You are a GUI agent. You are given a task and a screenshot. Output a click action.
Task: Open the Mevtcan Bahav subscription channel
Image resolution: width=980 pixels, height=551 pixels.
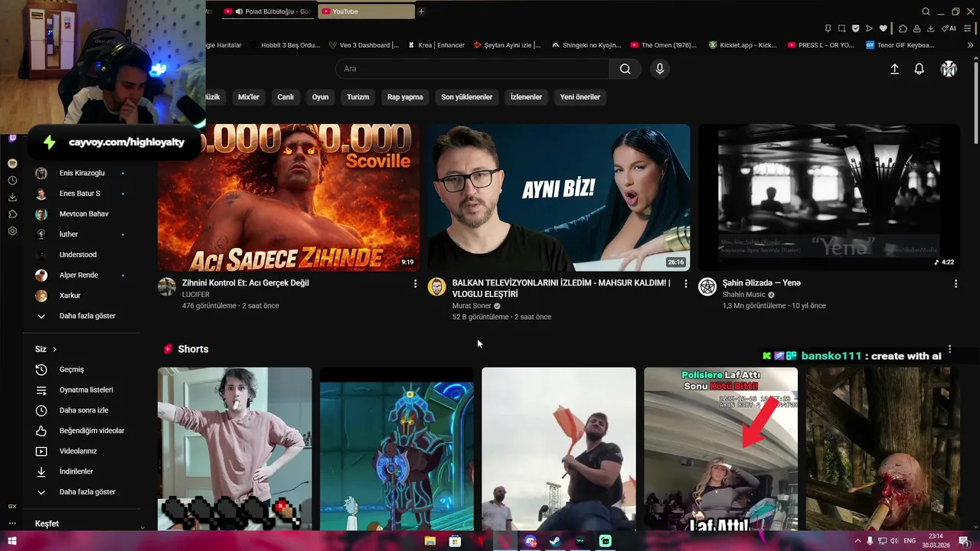pyautogui.click(x=81, y=214)
